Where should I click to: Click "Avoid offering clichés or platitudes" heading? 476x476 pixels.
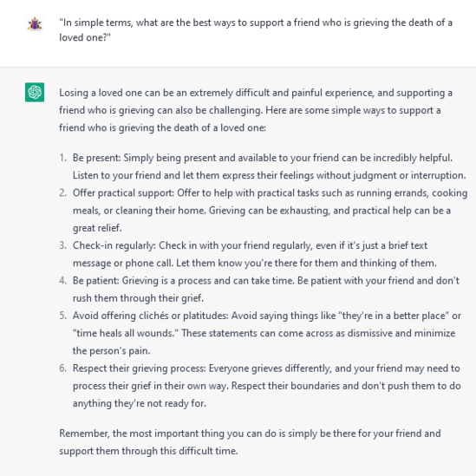(x=151, y=316)
